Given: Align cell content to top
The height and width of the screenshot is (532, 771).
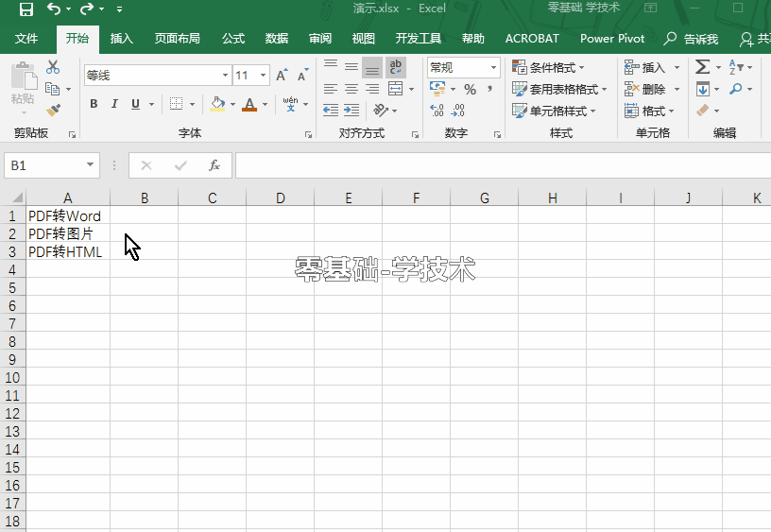Looking at the screenshot, I should tap(331, 64).
